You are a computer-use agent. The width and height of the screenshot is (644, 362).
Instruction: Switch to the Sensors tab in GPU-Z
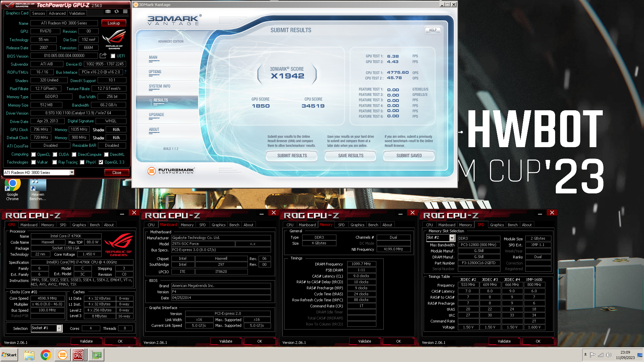click(39, 13)
